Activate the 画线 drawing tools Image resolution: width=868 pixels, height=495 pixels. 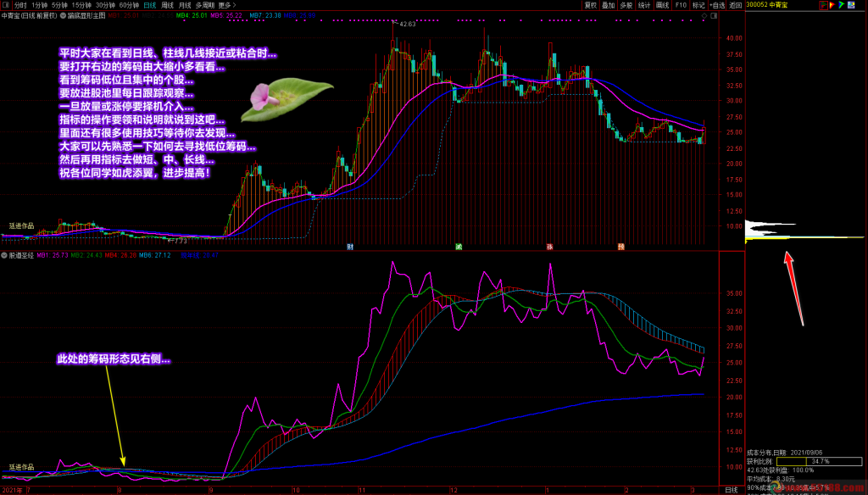tap(662, 5)
